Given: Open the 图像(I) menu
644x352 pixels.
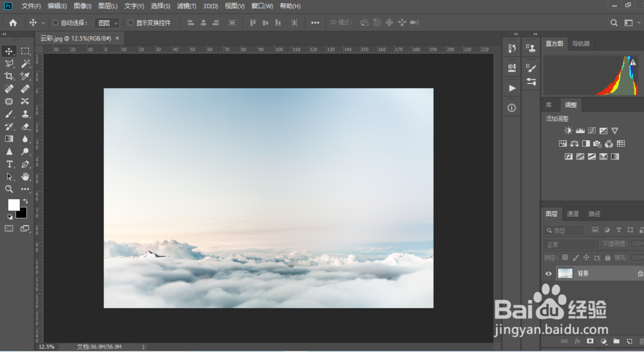Looking at the screenshot, I should click(82, 6).
